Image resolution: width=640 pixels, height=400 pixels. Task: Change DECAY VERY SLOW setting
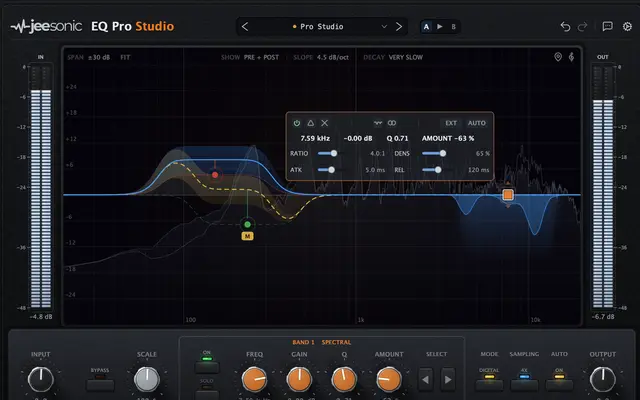393,57
